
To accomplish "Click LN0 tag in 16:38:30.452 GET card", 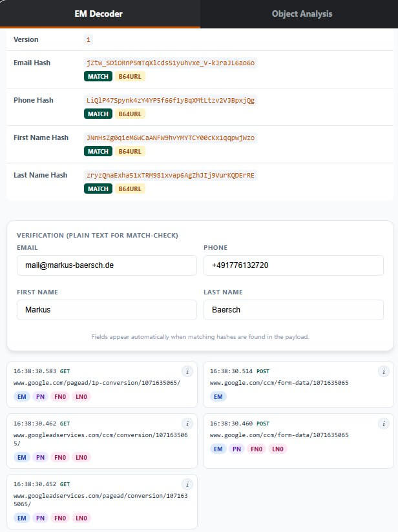I will [81, 518].
